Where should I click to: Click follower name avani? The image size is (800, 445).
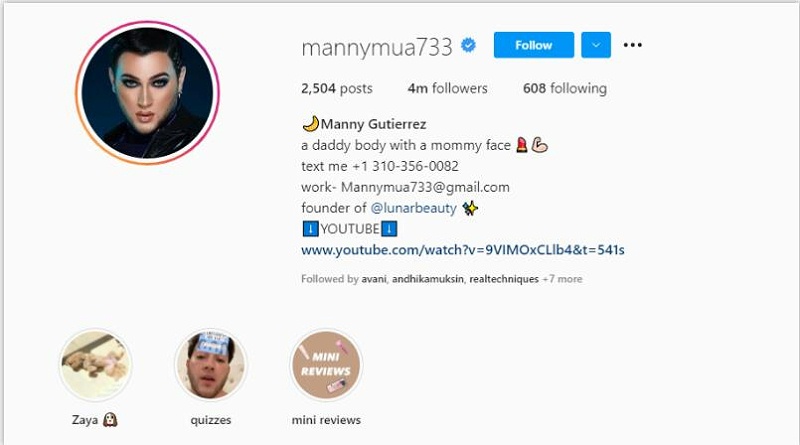pyautogui.click(x=374, y=279)
